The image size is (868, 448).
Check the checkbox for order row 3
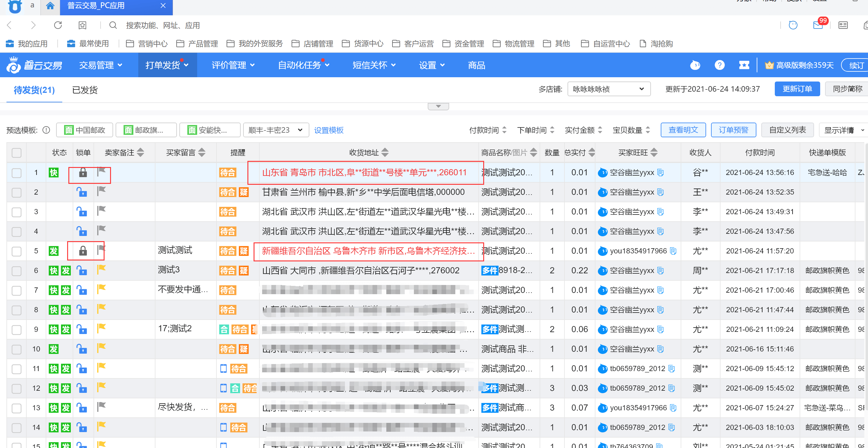pos(17,212)
